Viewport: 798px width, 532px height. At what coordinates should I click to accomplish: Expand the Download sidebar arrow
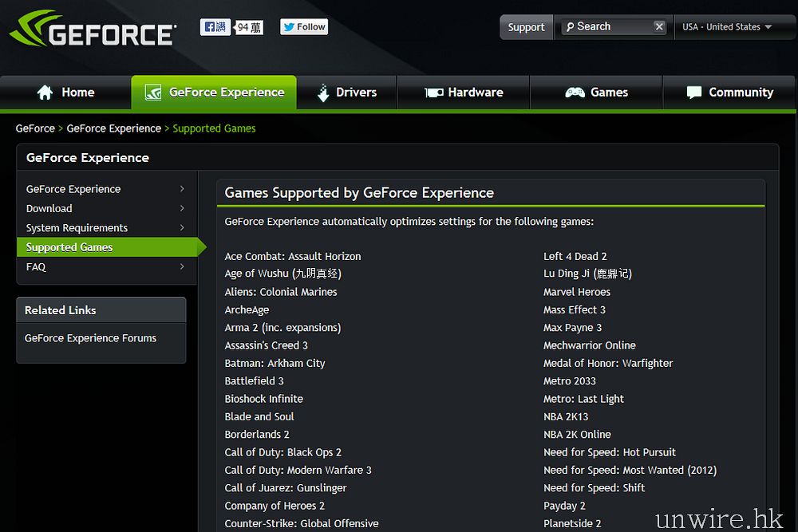coord(182,208)
